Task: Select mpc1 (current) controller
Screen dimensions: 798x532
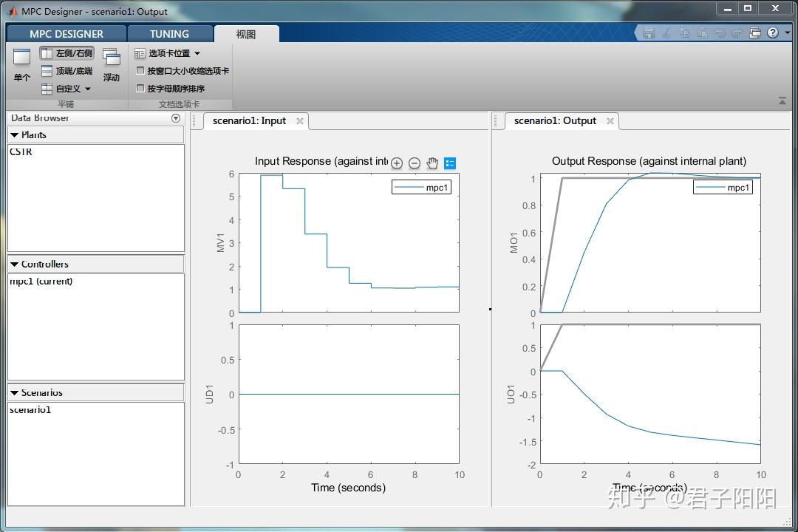Action: click(41, 281)
